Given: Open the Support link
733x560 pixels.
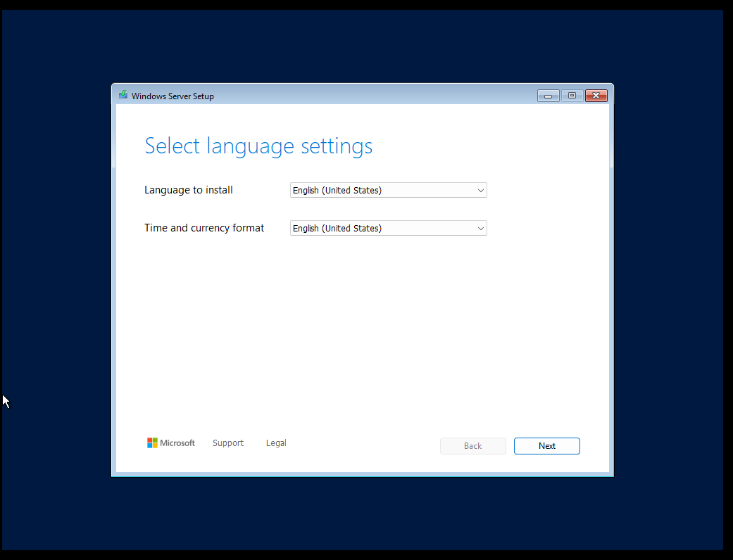Looking at the screenshot, I should tap(227, 443).
